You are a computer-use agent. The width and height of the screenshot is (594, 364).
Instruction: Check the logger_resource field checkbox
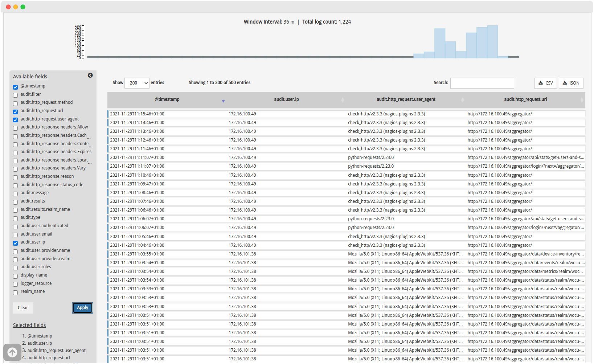(x=15, y=284)
